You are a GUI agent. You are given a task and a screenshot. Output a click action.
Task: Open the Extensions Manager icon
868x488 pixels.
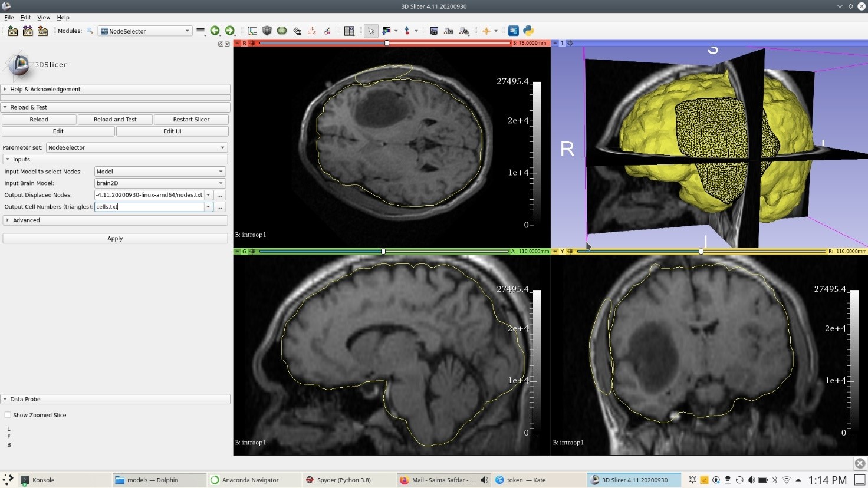coord(514,31)
